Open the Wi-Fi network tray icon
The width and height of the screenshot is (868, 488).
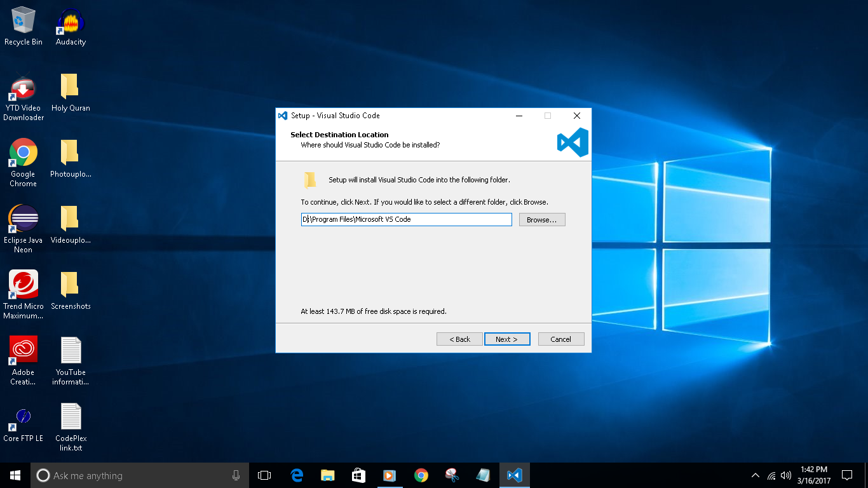point(771,475)
